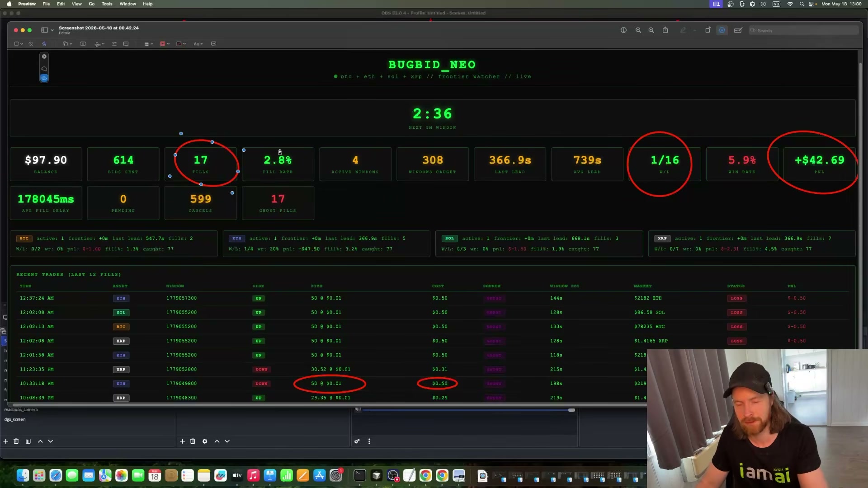Open Finder from the Dock
This screenshot has width=868, height=488.
(x=23, y=475)
